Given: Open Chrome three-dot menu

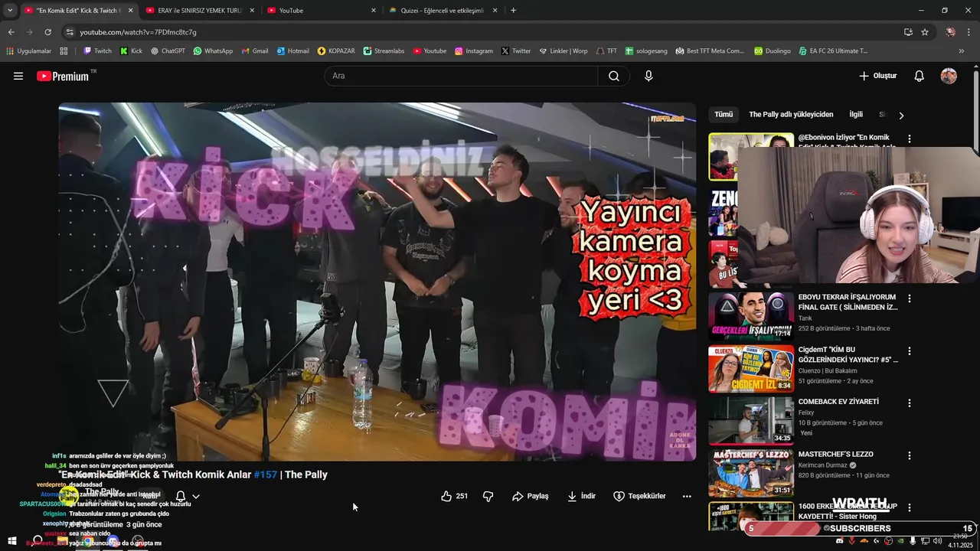Looking at the screenshot, I should (x=969, y=32).
